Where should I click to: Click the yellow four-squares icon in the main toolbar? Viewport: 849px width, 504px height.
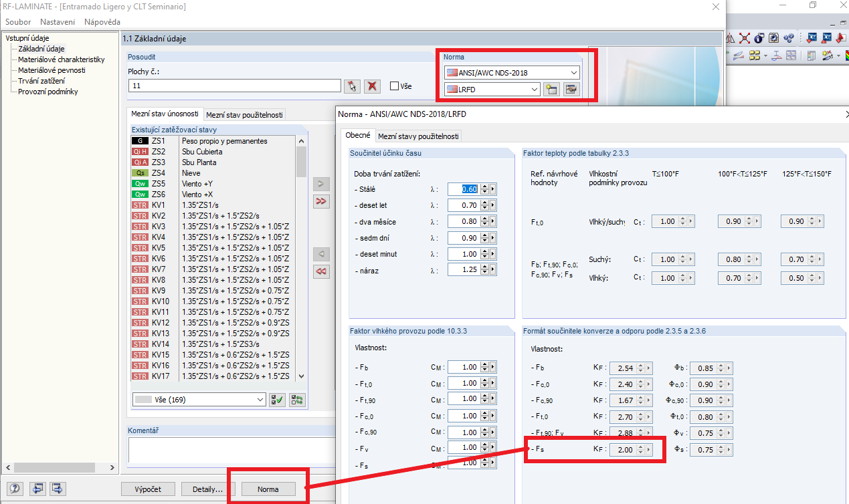pos(755,55)
